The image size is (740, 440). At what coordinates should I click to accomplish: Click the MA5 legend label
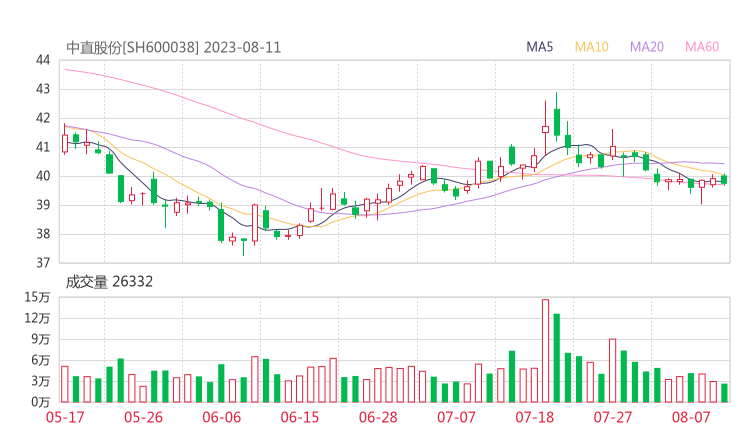539,47
